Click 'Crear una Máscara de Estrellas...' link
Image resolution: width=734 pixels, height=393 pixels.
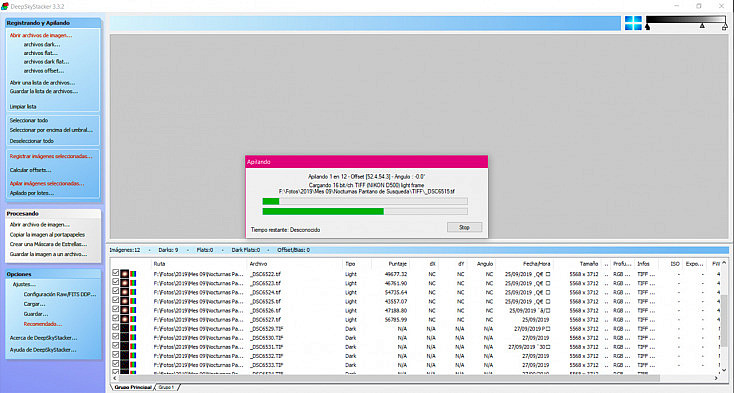click(48, 244)
